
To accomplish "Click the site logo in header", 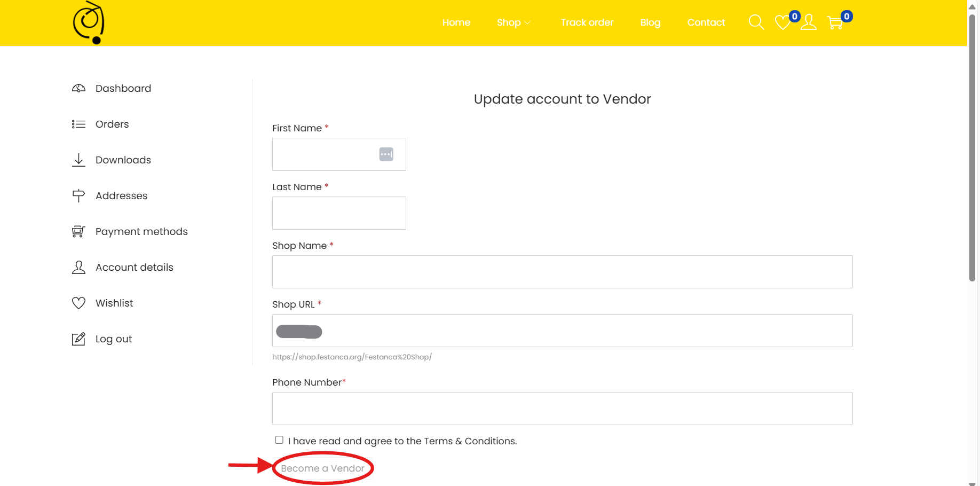I will click(89, 22).
